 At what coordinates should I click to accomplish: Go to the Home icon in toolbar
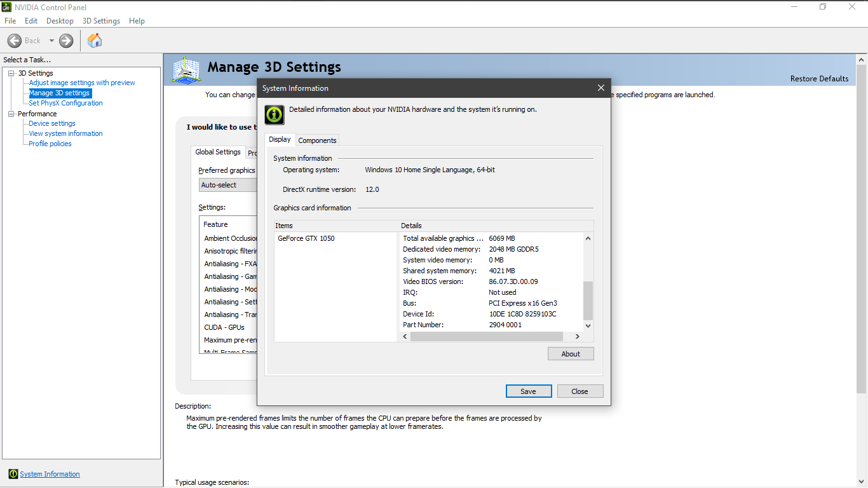pos(95,41)
